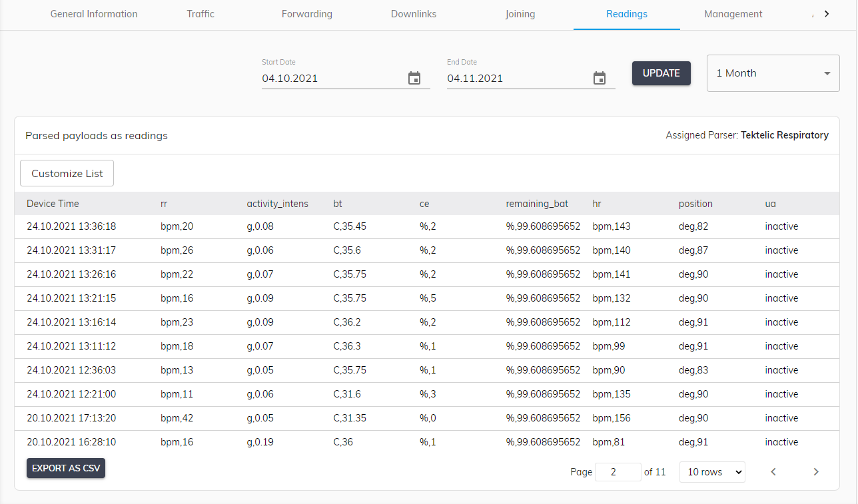Go to the next readings page
The width and height of the screenshot is (858, 504).
(x=816, y=472)
